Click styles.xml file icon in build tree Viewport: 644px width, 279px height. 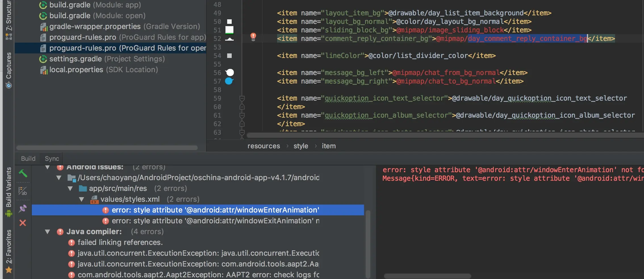[x=94, y=199]
